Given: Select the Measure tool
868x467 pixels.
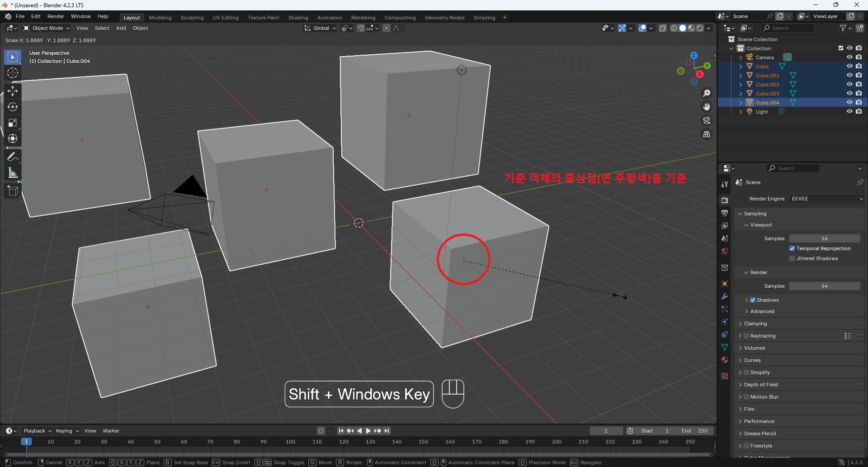Looking at the screenshot, I should pyautogui.click(x=13, y=173).
